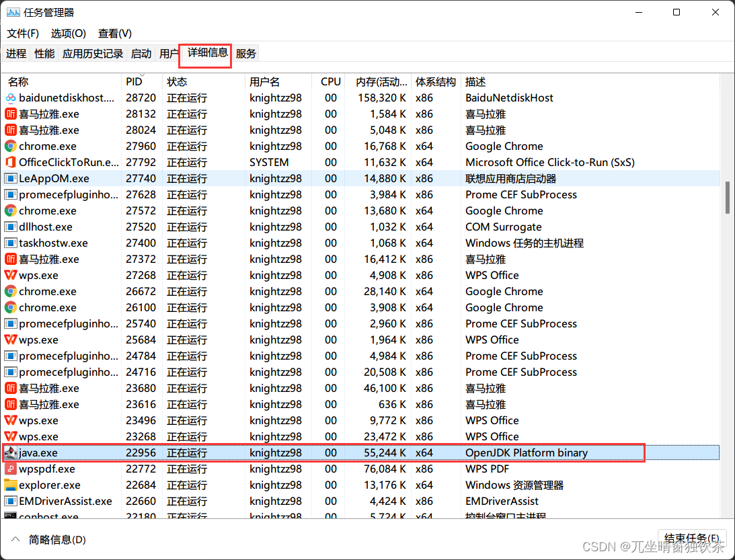
Task: Click the description 'Microsoft Office Click-to-Run (SxS)'
Action: tap(550, 162)
